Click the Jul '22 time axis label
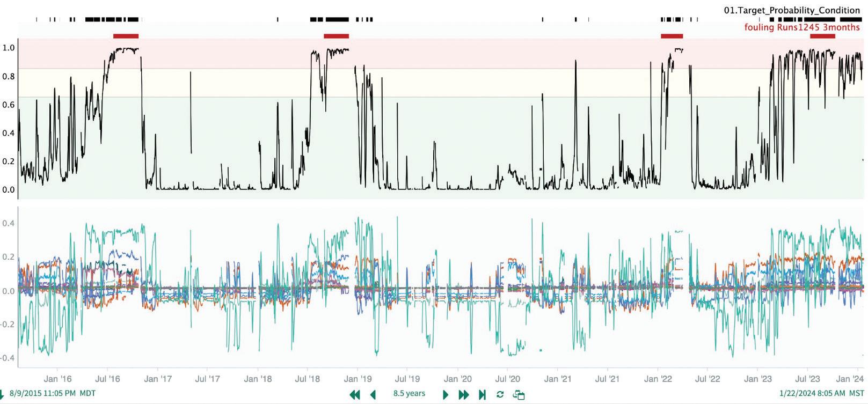This screenshot has height=404, width=868. point(707,379)
